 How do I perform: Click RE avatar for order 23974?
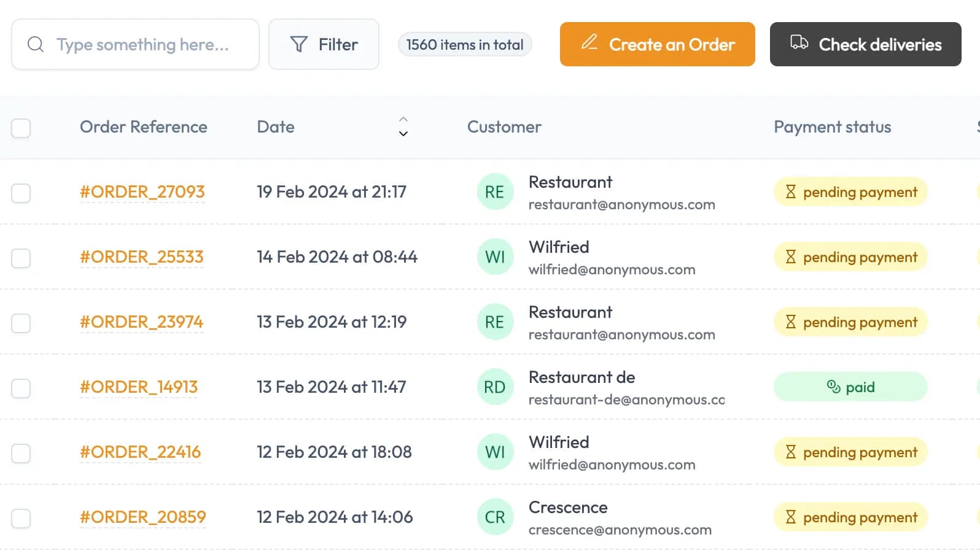click(495, 322)
